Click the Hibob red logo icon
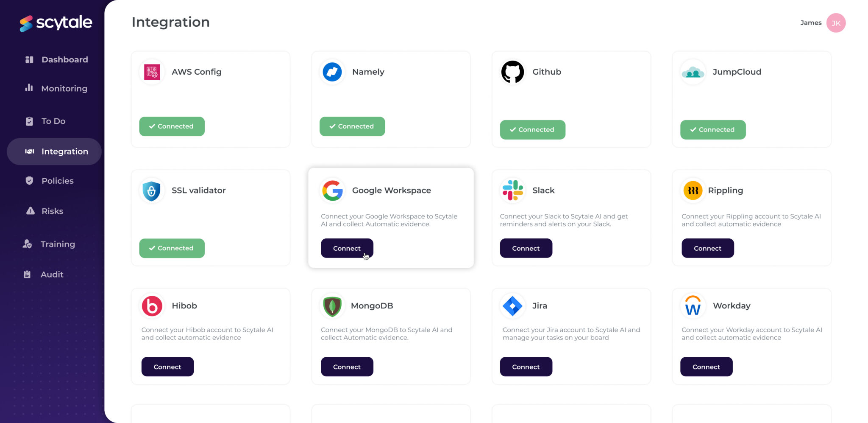 pyautogui.click(x=152, y=306)
